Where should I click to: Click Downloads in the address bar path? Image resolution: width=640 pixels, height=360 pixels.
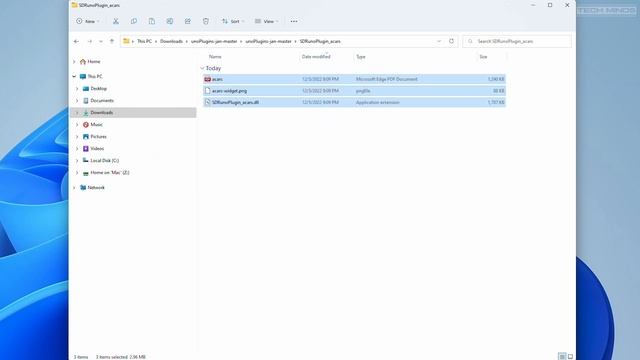tap(171, 41)
